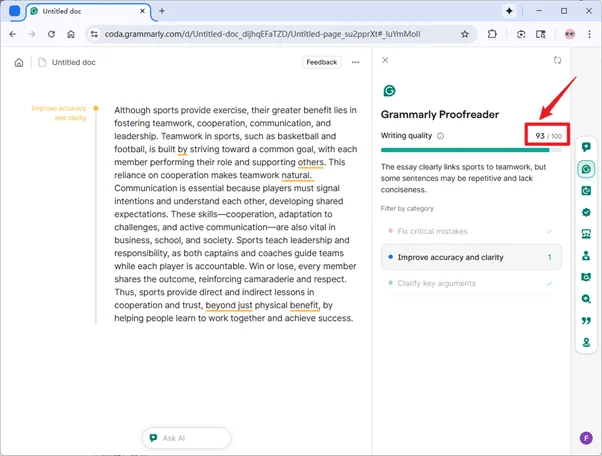
Task: Open the person-at-desk reviewer agent icon
Action: pos(586,255)
